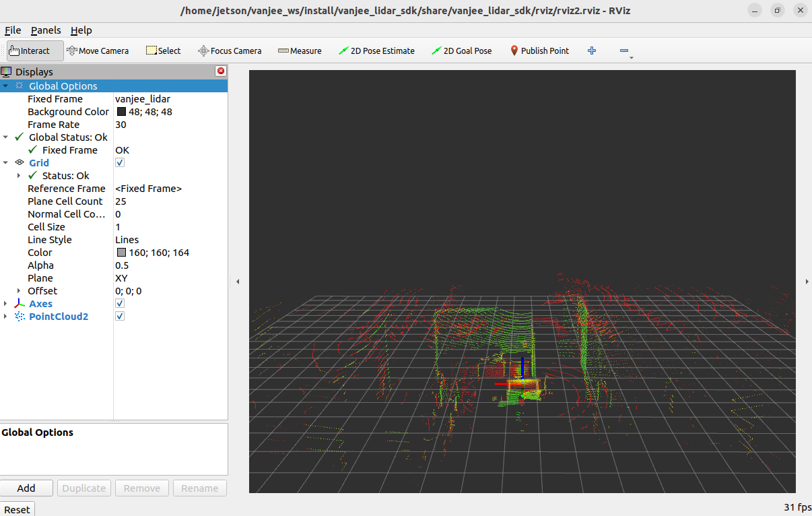Expand the Axes tree item

click(5, 304)
